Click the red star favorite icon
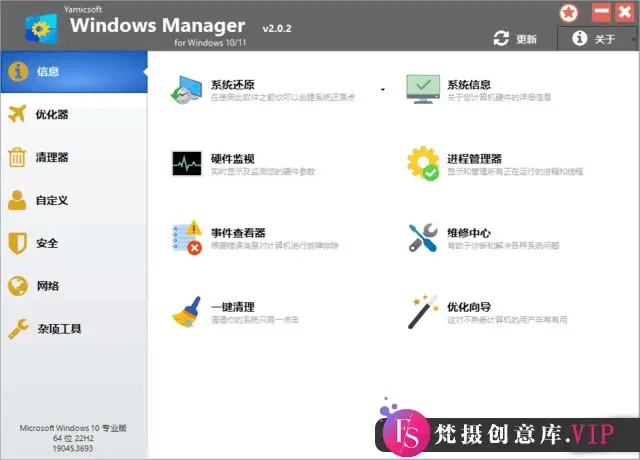640x460 pixels. tap(569, 13)
